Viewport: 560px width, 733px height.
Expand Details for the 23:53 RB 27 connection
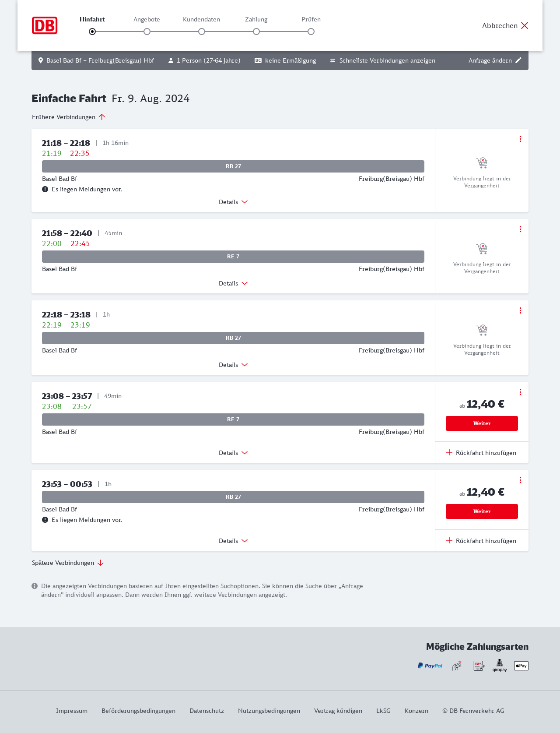[x=233, y=541]
